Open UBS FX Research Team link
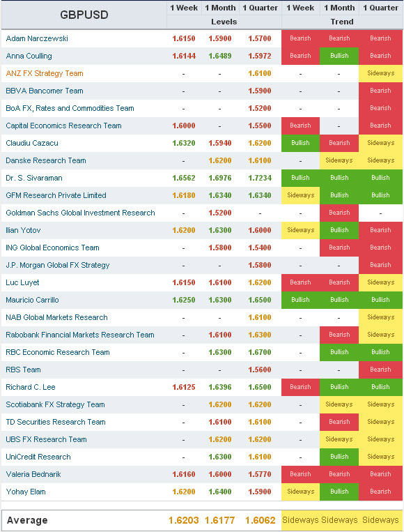 point(46,439)
